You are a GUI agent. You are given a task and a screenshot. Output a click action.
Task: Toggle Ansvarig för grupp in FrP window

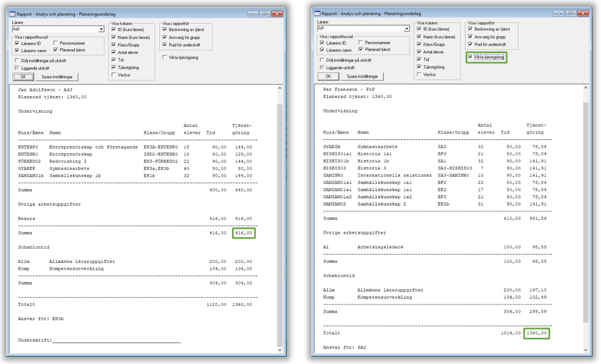pyautogui.click(x=470, y=37)
